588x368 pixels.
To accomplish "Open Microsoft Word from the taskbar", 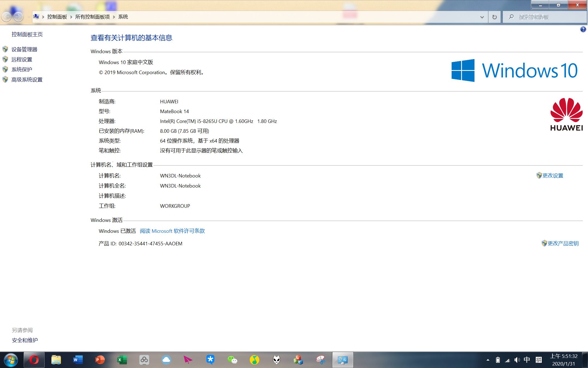I will point(78,360).
